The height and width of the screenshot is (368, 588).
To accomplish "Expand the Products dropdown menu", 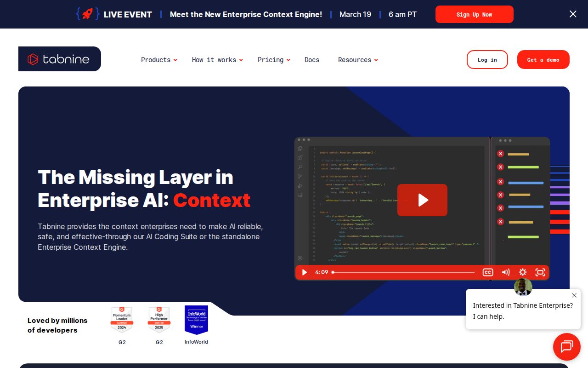I will 159,60.
